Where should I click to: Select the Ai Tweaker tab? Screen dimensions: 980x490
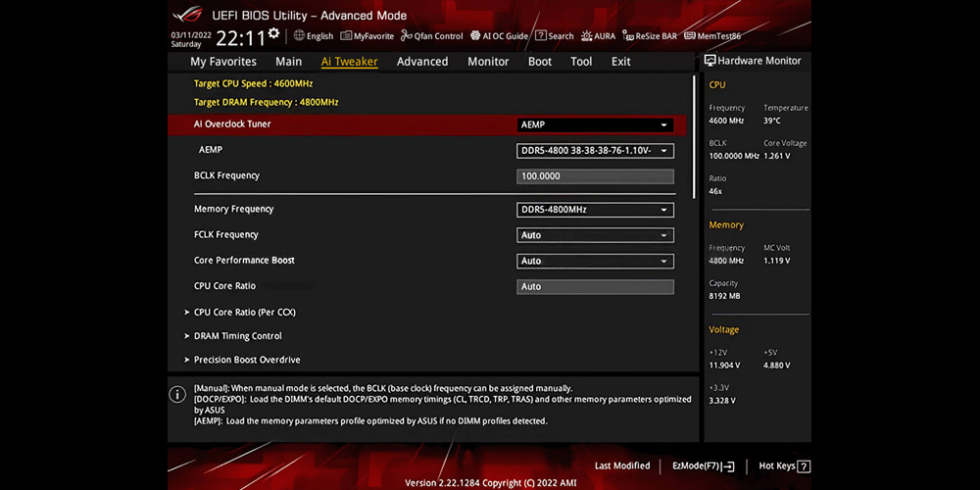(350, 61)
